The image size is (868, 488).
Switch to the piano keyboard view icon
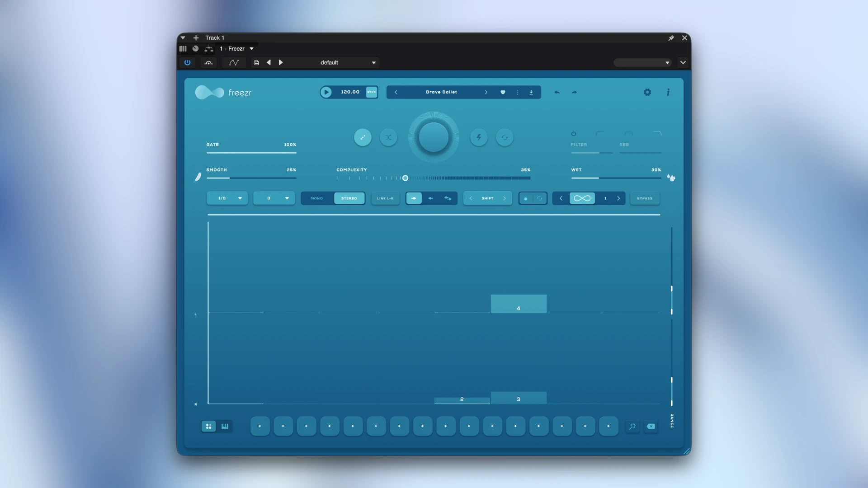pos(225,426)
